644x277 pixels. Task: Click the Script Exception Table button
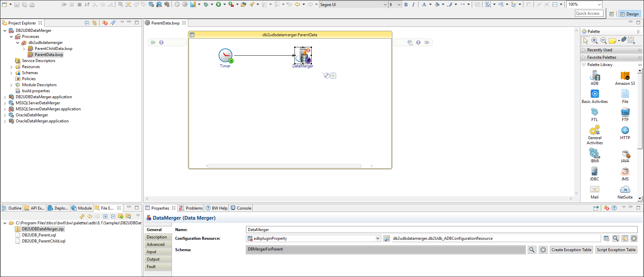pyautogui.click(x=616, y=250)
